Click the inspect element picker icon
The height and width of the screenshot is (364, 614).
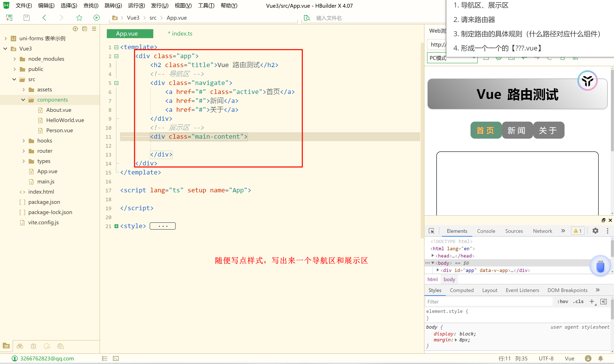tap(431, 231)
